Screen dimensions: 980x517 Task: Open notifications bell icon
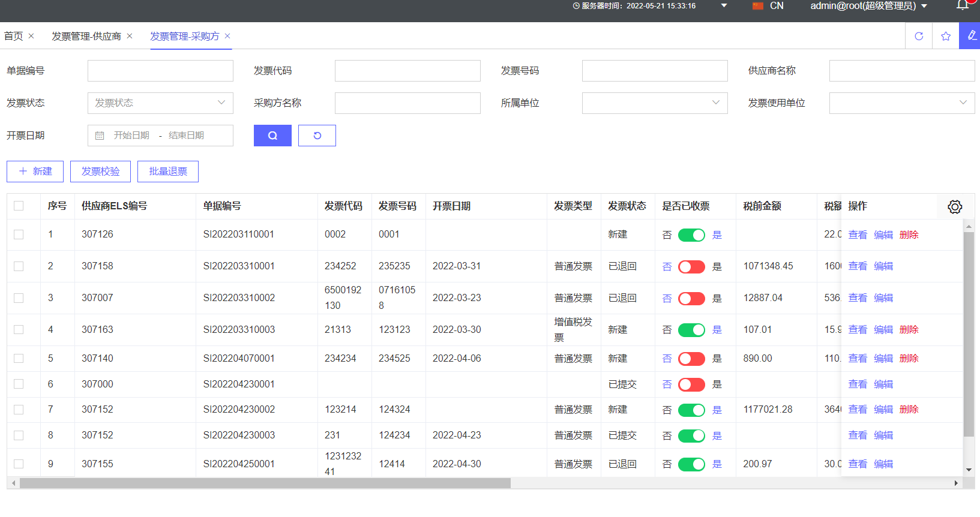pos(962,5)
